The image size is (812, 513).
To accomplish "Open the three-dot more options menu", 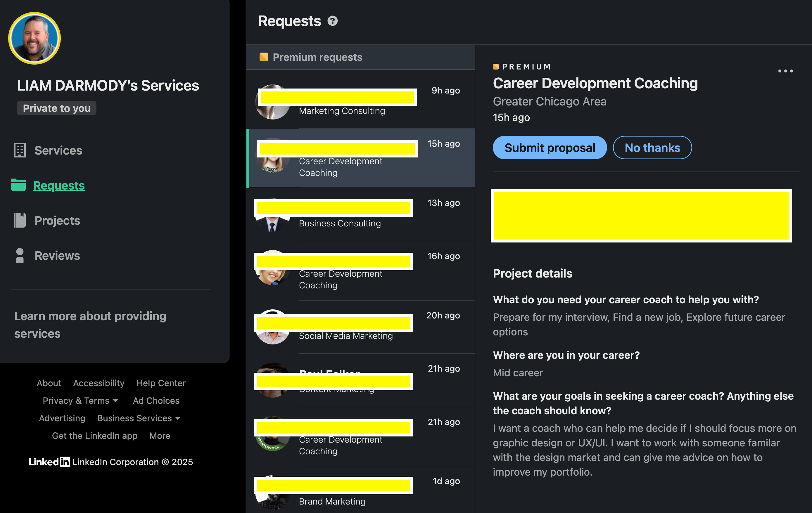I will click(785, 71).
